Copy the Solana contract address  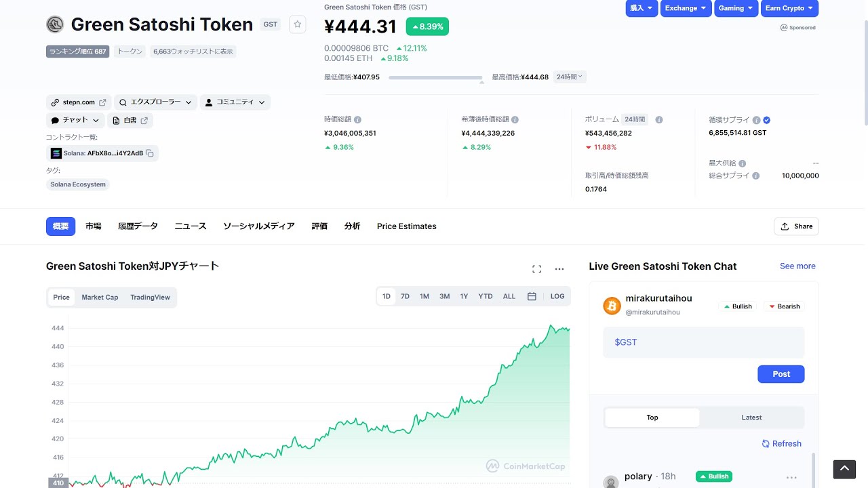coord(150,153)
